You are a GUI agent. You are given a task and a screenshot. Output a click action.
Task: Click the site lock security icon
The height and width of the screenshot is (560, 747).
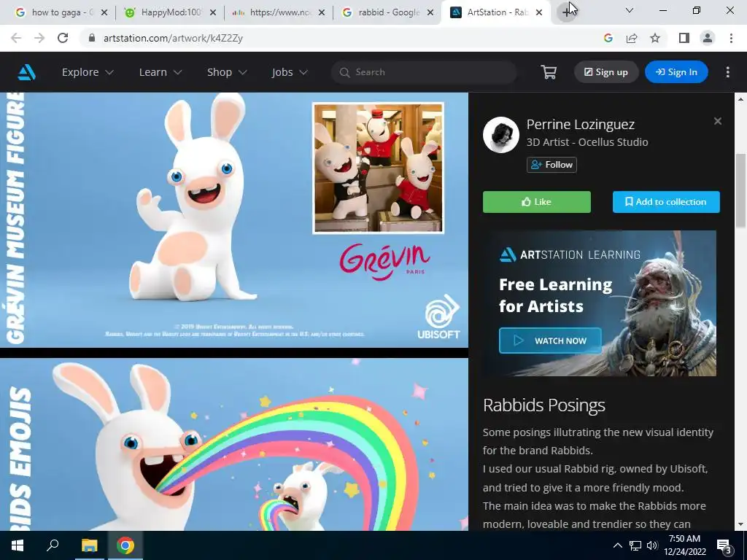(x=92, y=38)
